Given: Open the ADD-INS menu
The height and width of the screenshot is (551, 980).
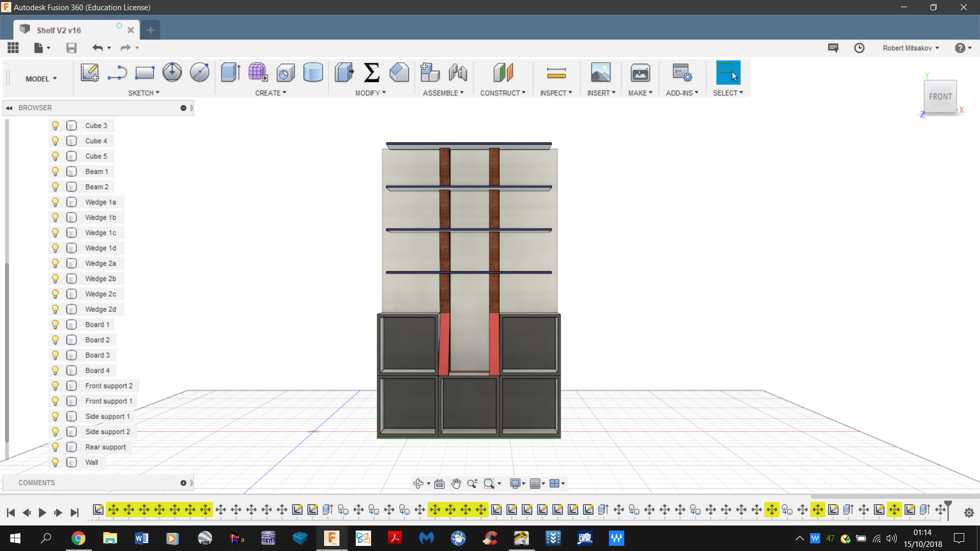Looking at the screenshot, I should pyautogui.click(x=682, y=93).
